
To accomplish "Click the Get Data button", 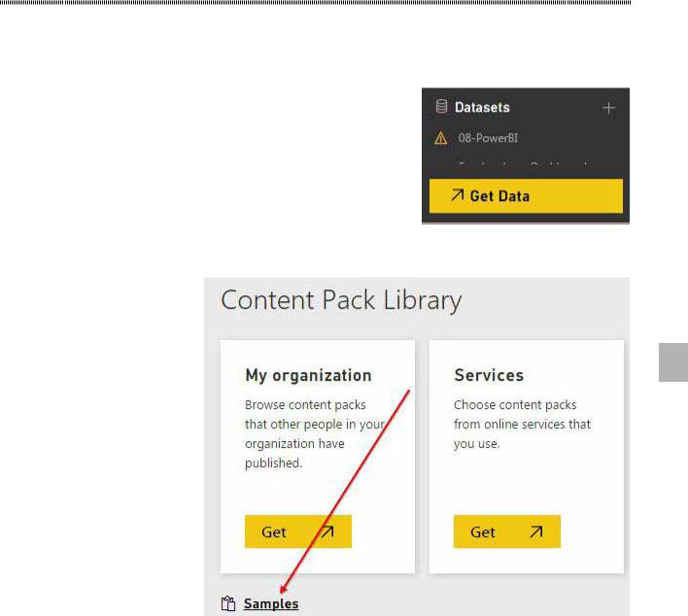I will [526, 195].
